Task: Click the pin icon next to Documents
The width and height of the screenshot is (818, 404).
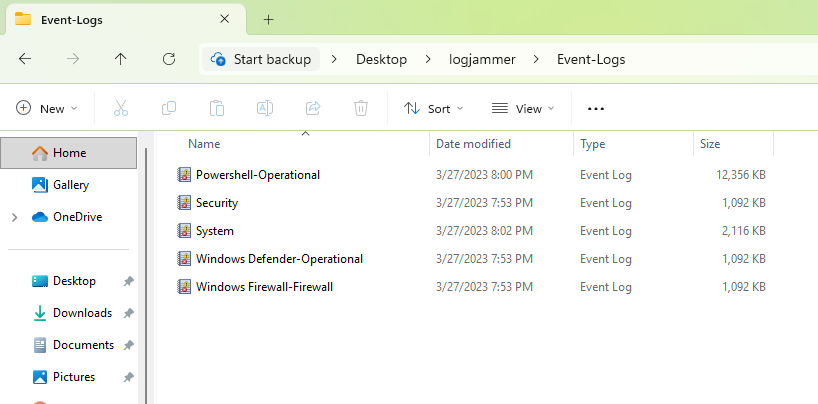Action: pos(128,345)
